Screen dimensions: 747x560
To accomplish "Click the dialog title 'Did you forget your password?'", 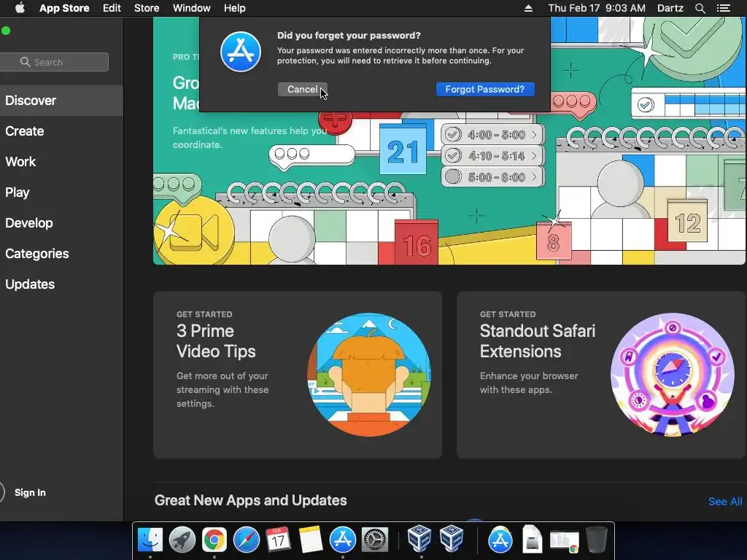I will tap(349, 35).
